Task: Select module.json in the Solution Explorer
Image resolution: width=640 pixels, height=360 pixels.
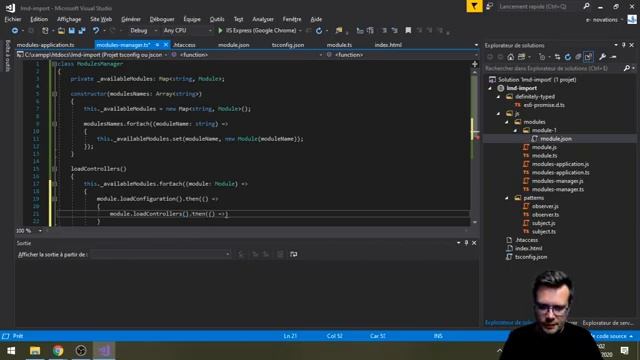Action: (556, 139)
